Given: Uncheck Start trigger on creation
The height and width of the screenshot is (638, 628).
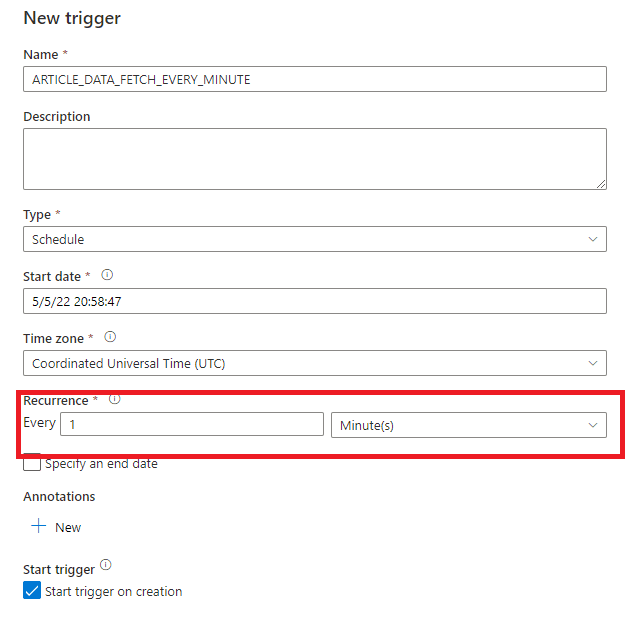Looking at the screenshot, I should point(32,591).
